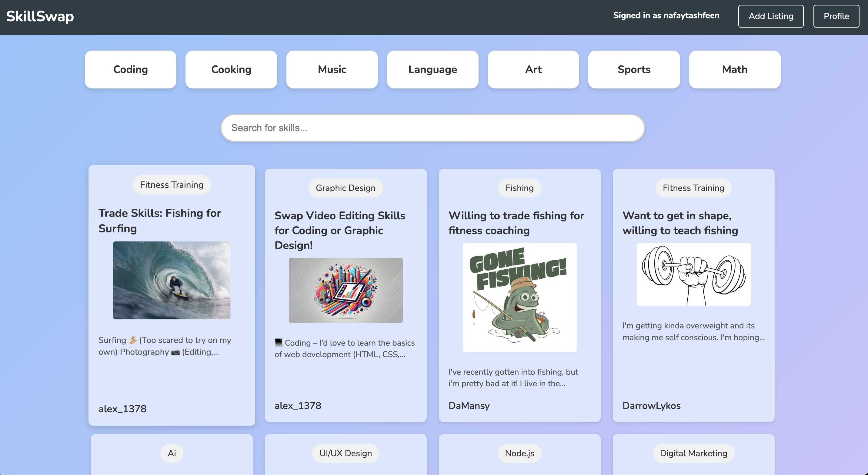Select the Node.js tag chip
Screen dimensions: 868x475
point(519,453)
